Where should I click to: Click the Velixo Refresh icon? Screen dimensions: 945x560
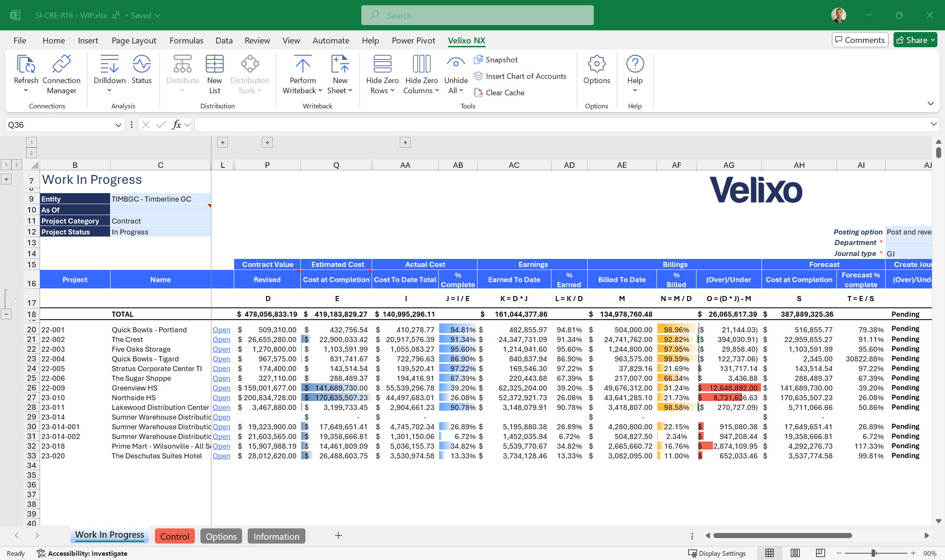[26, 64]
